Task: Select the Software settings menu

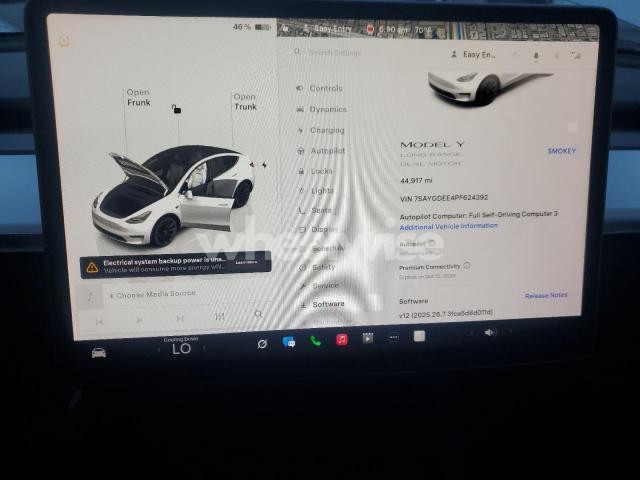Action: (323, 304)
